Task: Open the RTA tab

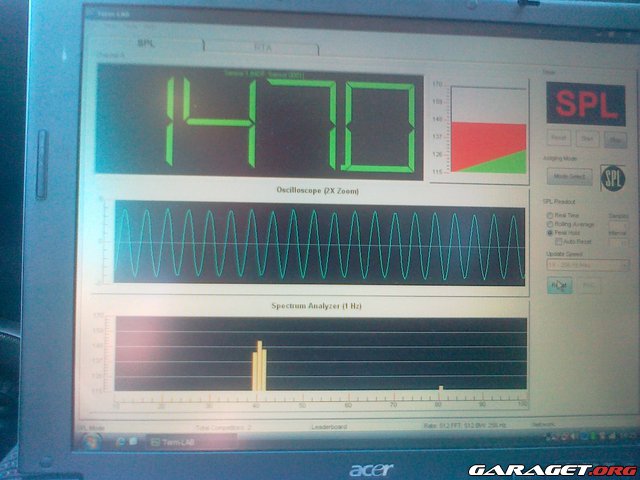Action: pos(262,47)
